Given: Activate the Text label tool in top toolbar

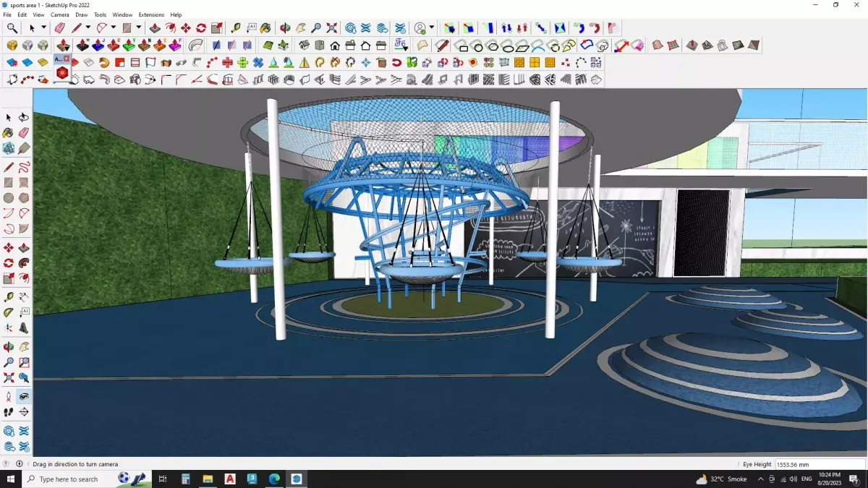Looking at the screenshot, I should (x=251, y=27).
